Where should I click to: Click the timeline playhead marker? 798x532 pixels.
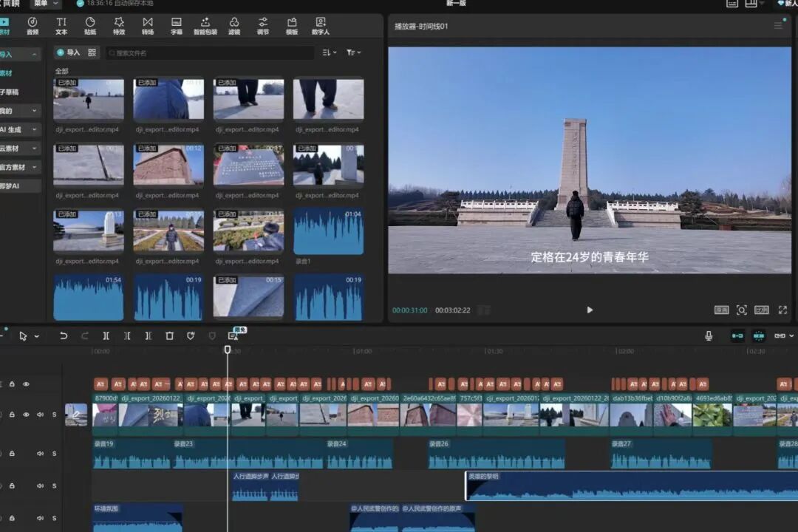[228, 349]
